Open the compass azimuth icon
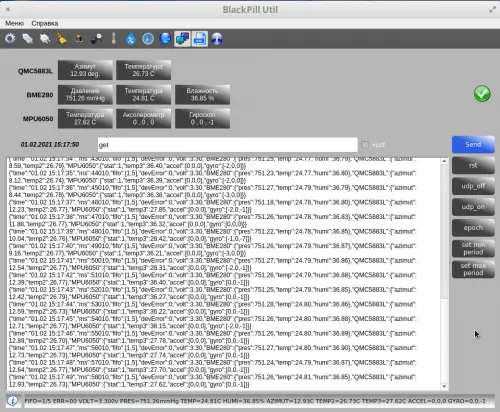500x412 pixels. [x=148, y=39]
